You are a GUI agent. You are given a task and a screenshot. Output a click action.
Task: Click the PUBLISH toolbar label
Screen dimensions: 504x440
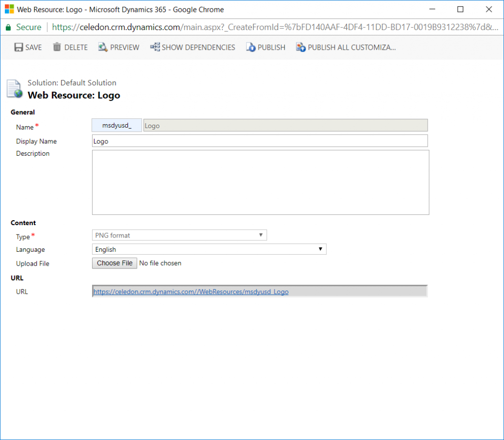click(271, 48)
